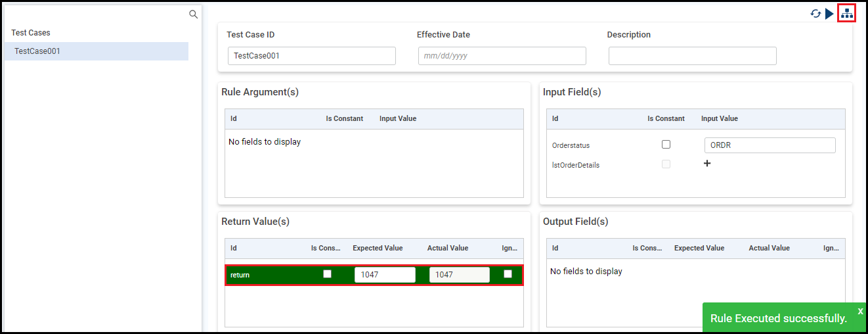The height and width of the screenshot is (334, 868).
Task: Click the Test Cases heading
Action: tap(31, 33)
